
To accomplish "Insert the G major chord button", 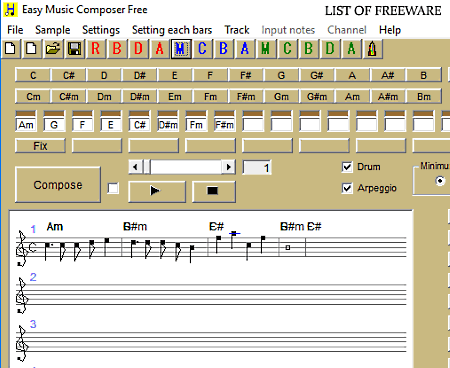I will tap(281, 75).
